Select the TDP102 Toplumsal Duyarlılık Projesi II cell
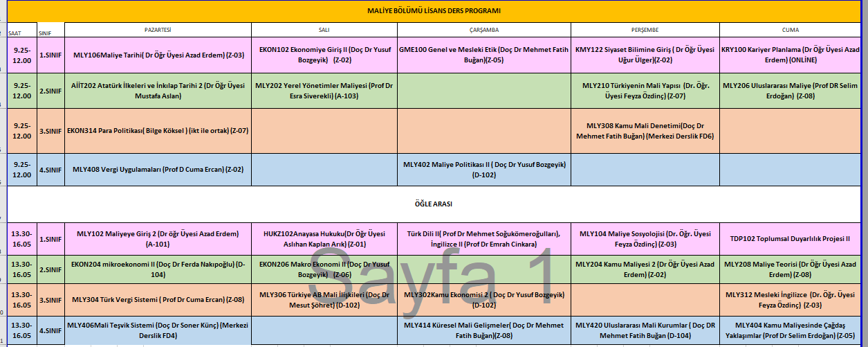The height and width of the screenshot is (347, 868). coord(791,238)
